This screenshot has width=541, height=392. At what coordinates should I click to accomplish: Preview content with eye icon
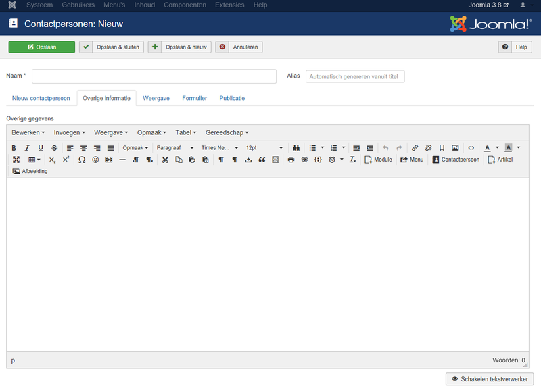coord(305,160)
